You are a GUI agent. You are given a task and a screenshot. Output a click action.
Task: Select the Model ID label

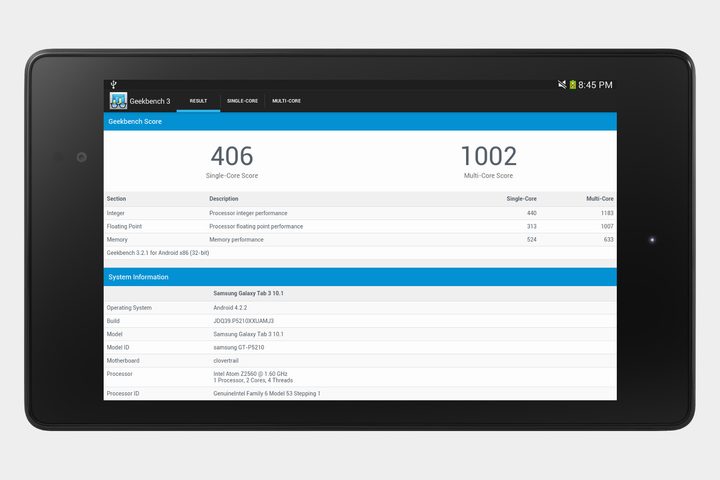(x=118, y=348)
